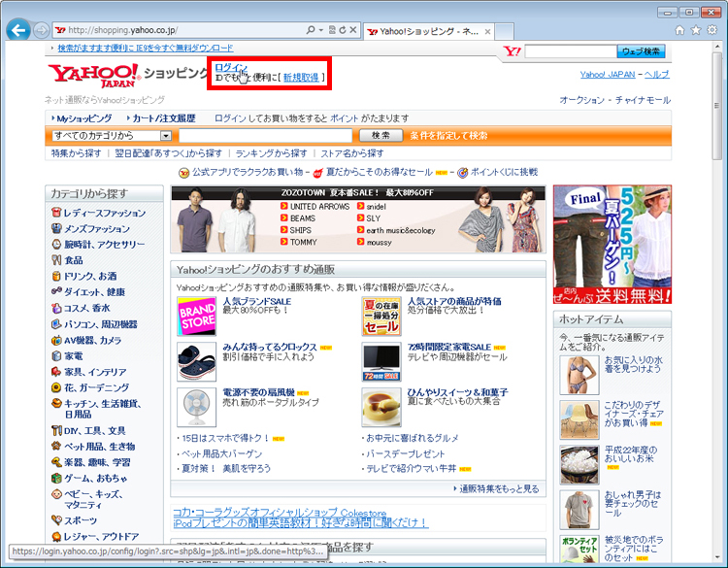Open 通販特集をもっと見る link

(x=499, y=488)
